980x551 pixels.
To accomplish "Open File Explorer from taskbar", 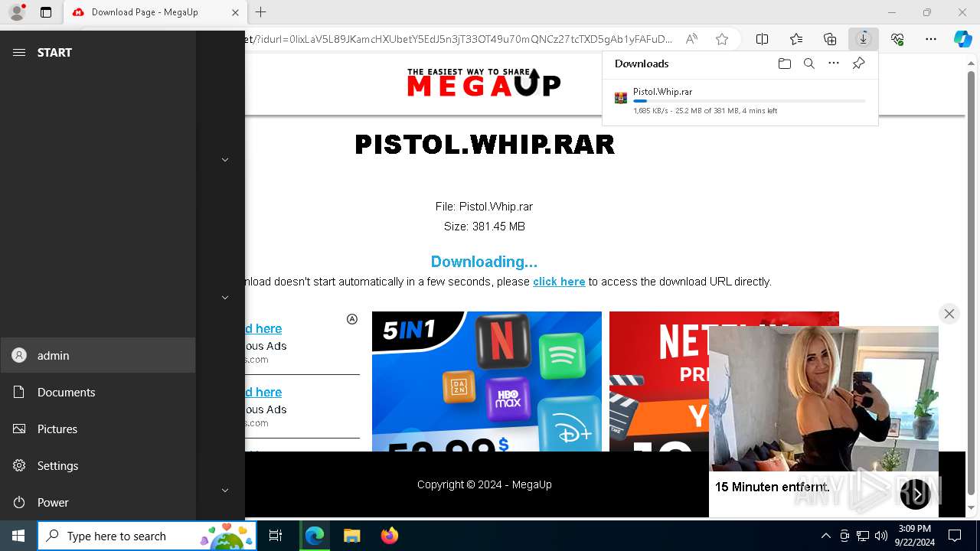I will pyautogui.click(x=351, y=536).
